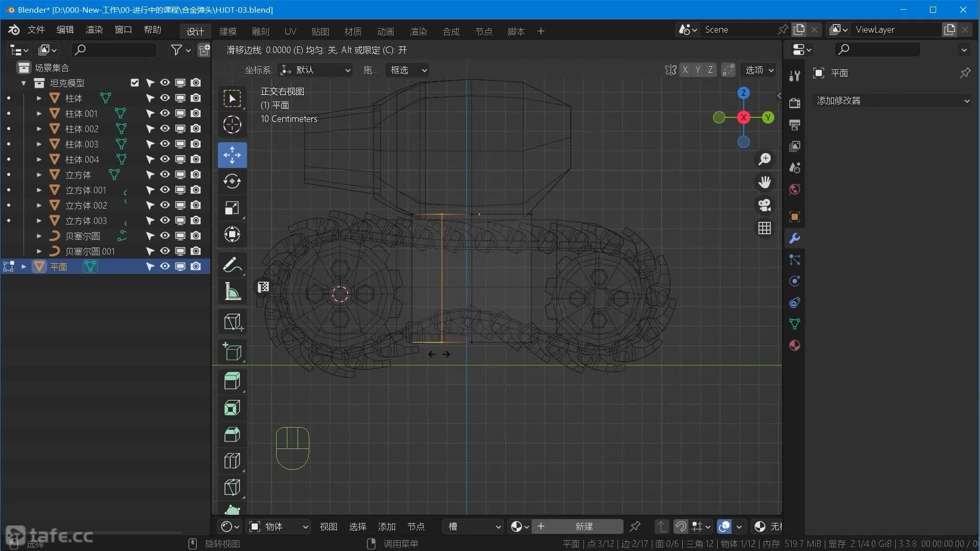This screenshot has height=551, width=980.
Task: Open the 框选 drag mode dropdown
Action: [x=408, y=70]
